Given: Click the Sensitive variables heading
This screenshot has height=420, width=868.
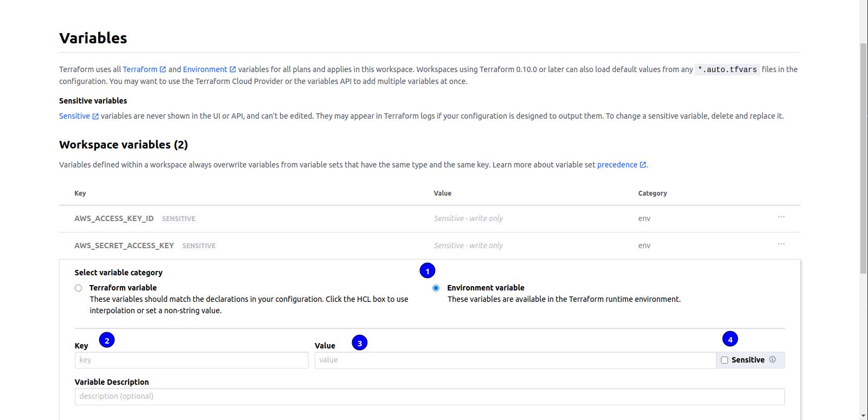Looking at the screenshot, I should 93,101.
